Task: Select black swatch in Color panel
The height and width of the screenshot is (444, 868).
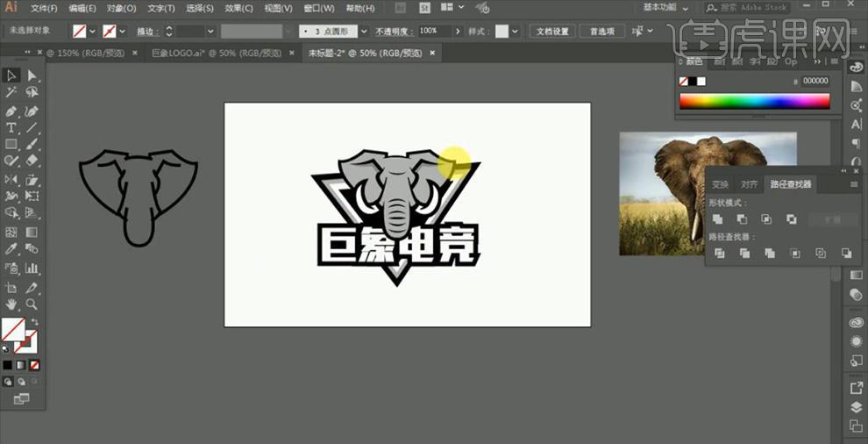Action: click(x=693, y=82)
